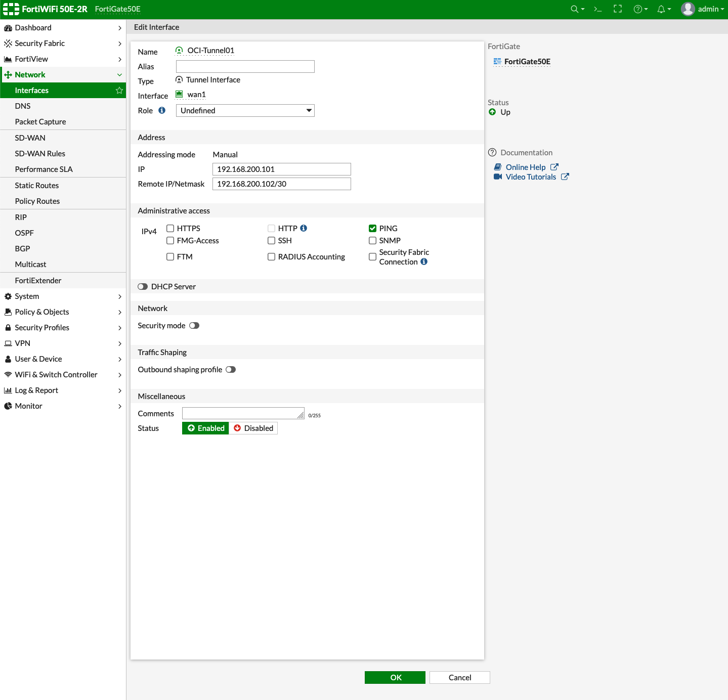Click the OK button
The height and width of the screenshot is (700, 728).
[395, 677]
